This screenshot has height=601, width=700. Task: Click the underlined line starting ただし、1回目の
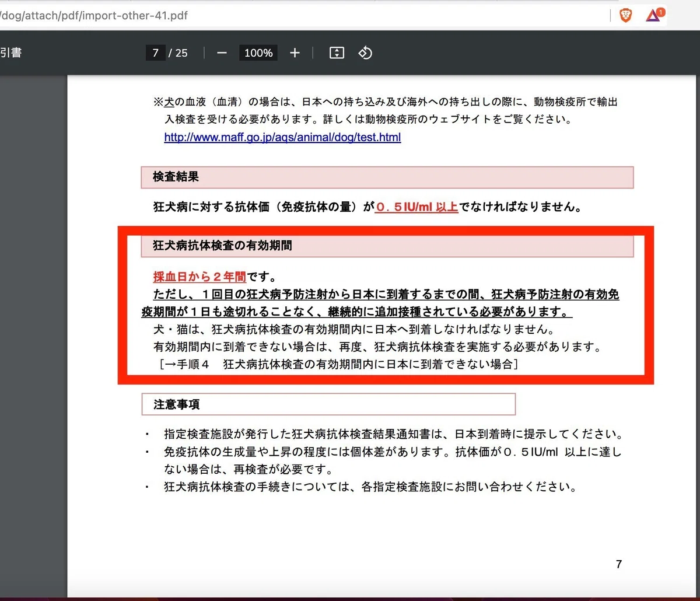[x=386, y=295]
